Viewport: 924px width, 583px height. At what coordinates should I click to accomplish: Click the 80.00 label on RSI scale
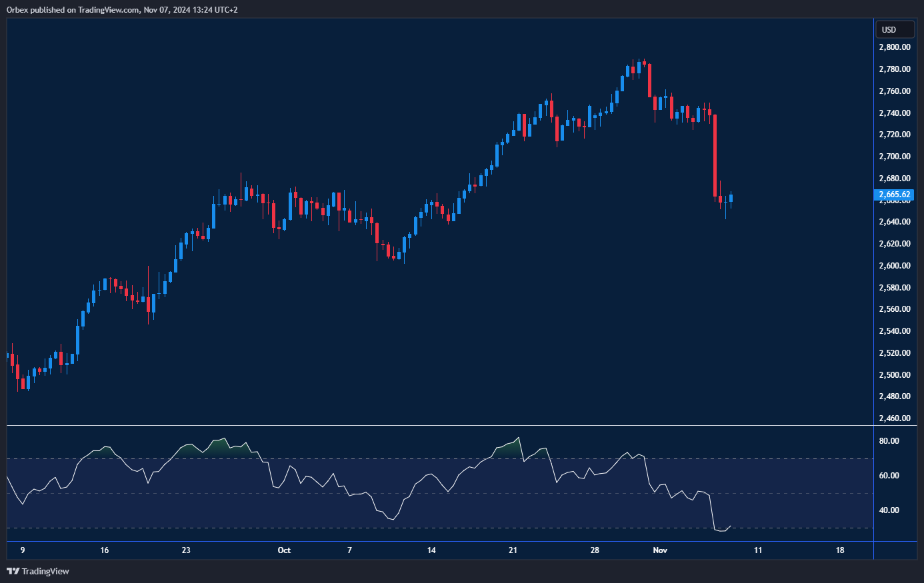point(889,441)
